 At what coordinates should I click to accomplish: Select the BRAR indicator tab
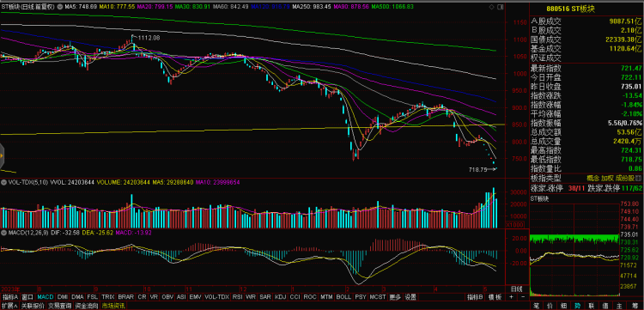[x=126, y=297]
